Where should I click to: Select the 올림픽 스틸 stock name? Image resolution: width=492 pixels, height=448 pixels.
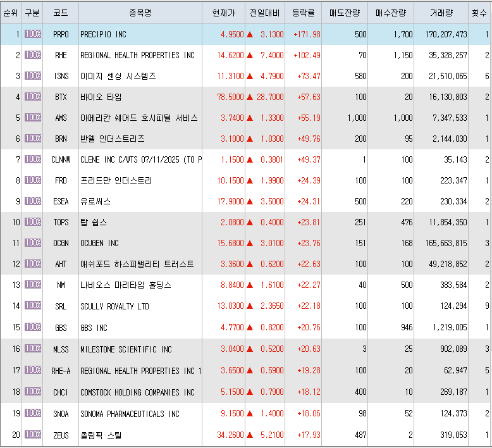101,435
